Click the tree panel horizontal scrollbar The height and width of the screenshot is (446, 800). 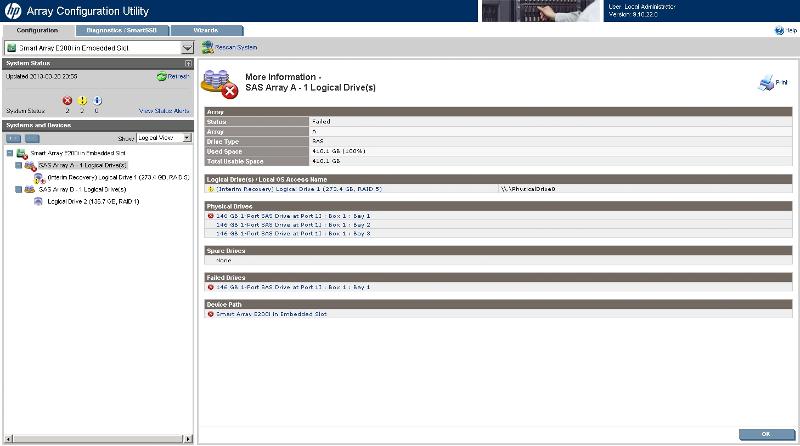[97, 438]
